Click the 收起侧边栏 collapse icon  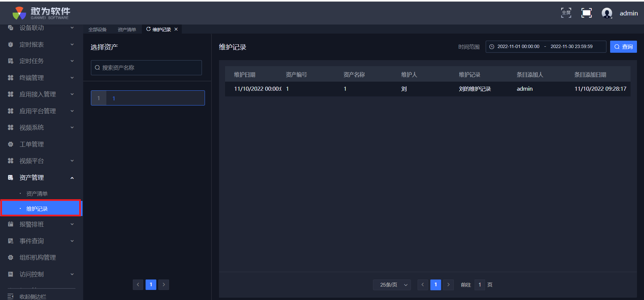click(11, 296)
